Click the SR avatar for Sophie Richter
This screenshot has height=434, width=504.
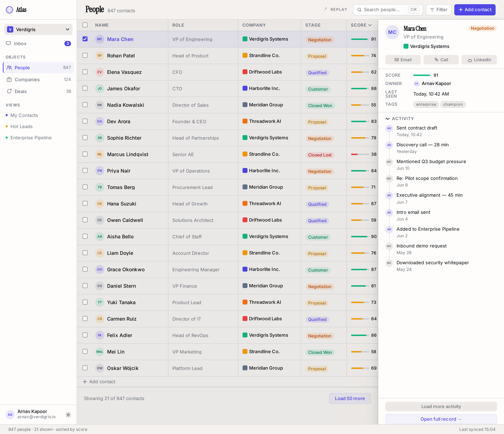pyautogui.click(x=100, y=138)
